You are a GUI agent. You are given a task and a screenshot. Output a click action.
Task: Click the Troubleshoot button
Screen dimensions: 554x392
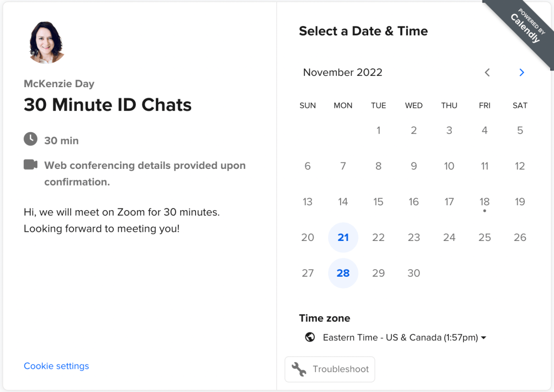click(x=329, y=369)
